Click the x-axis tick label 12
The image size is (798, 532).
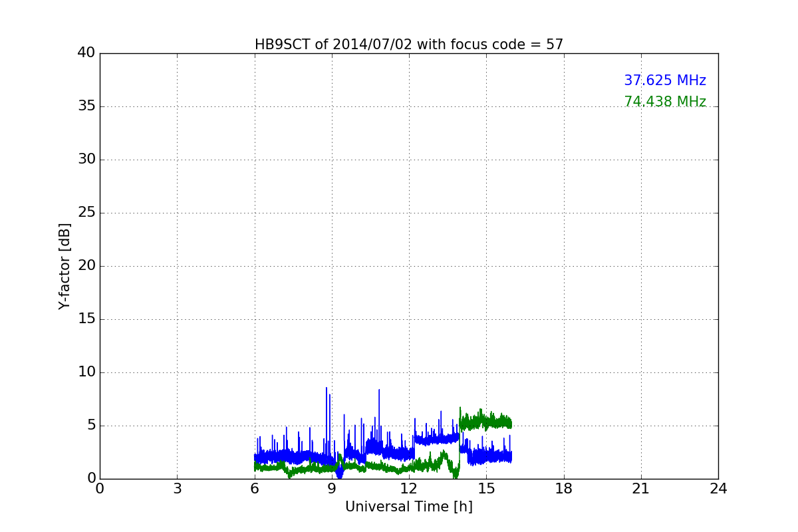(409, 488)
